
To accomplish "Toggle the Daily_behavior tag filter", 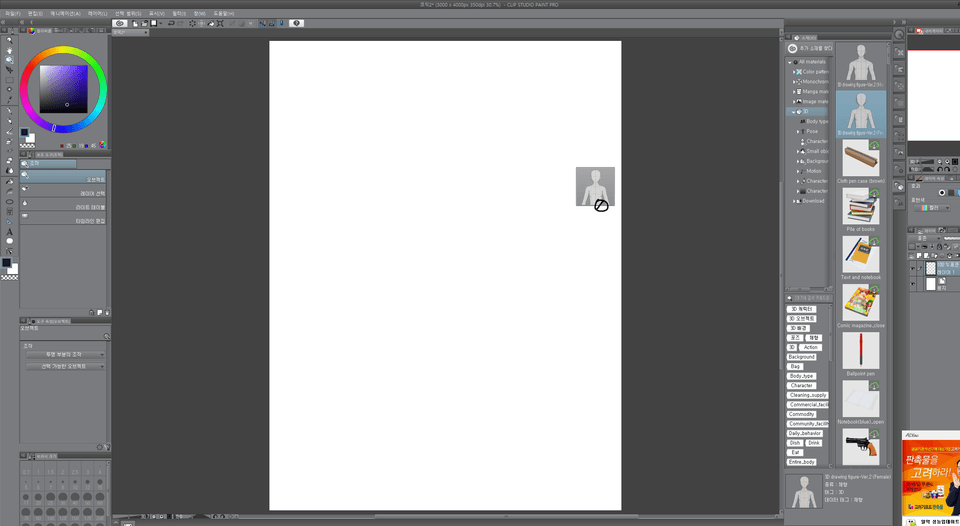I will point(804,433).
